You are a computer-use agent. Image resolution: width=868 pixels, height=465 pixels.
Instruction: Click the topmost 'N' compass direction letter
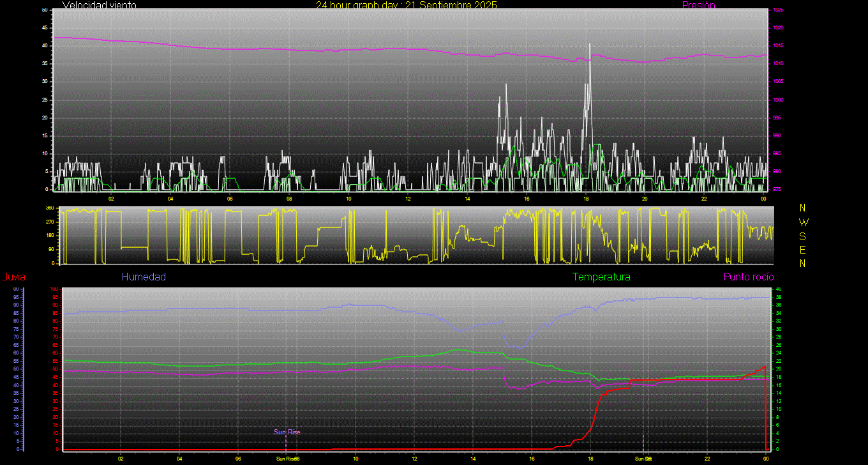pos(802,208)
